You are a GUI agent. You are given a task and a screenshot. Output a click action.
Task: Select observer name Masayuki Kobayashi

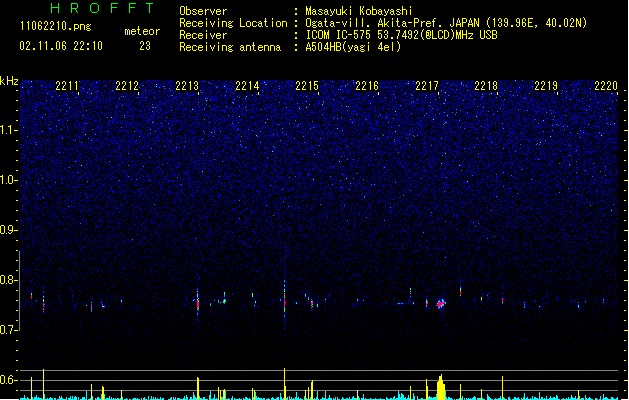click(x=359, y=11)
